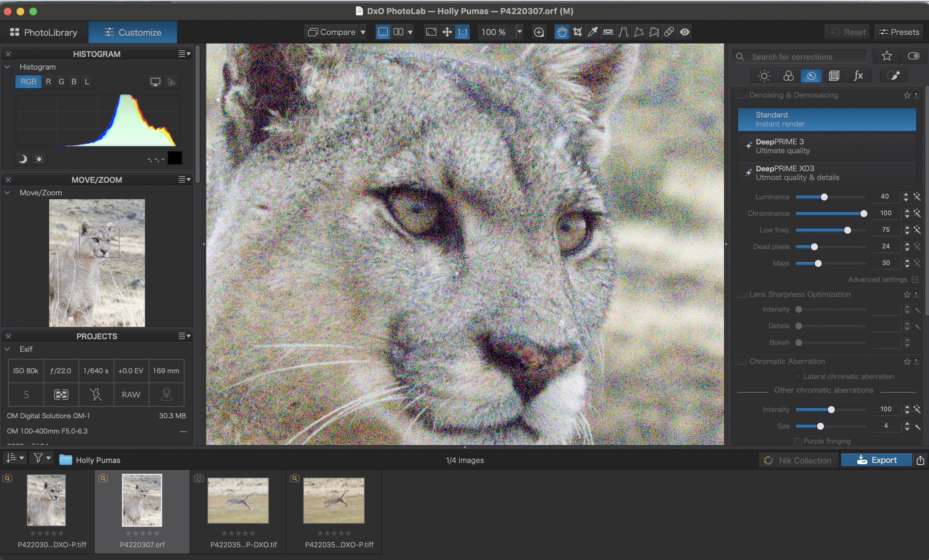Screen dimensions: 929x560
Task: Select the L luminance histogram channel
Action: [87, 81]
